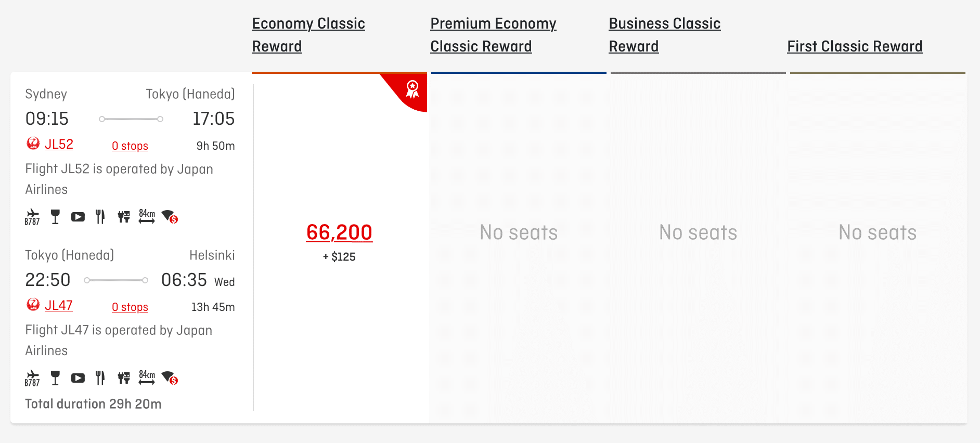Click the drink glass icon for flight JL52
980x443 pixels.
[x=55, y=217]
